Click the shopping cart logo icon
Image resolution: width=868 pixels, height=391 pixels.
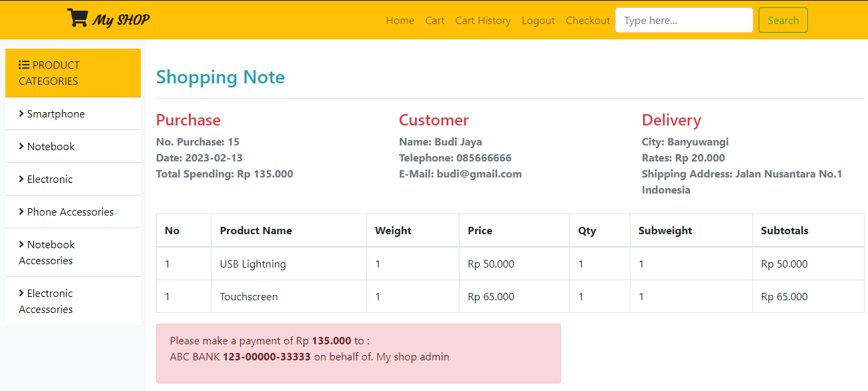(77, 18)
